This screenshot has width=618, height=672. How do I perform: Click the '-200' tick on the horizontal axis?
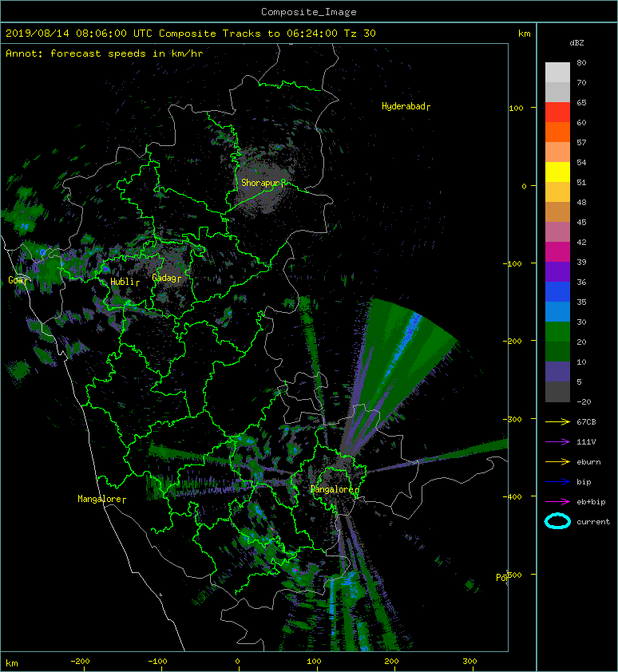80,662
